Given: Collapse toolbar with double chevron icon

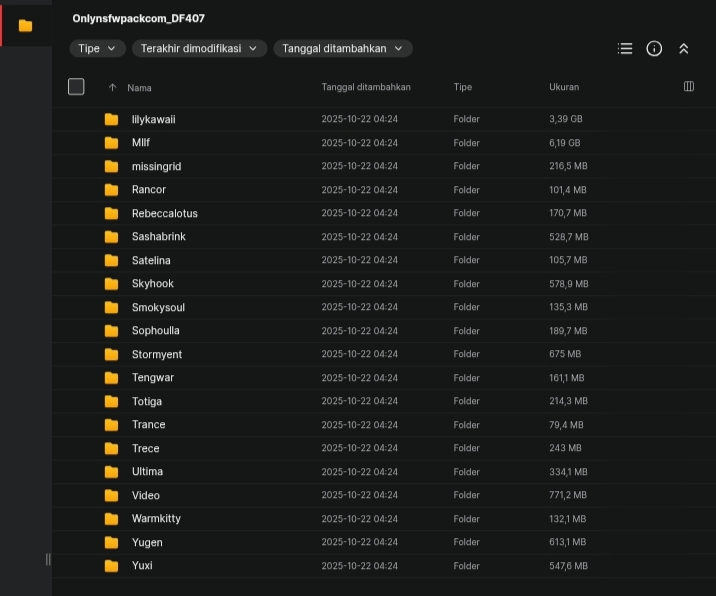Looking at the screenshot, I should pyautogui.click(x=684, y=48).
